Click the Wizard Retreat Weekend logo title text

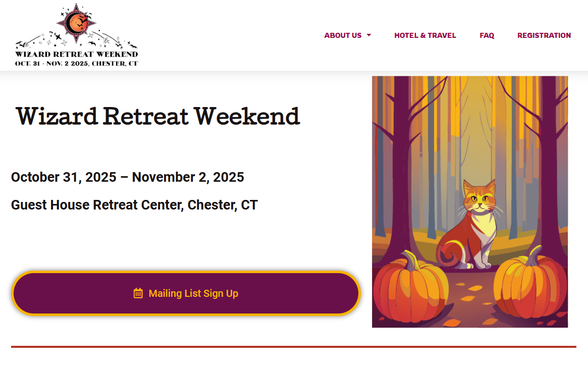pos(77,54)
